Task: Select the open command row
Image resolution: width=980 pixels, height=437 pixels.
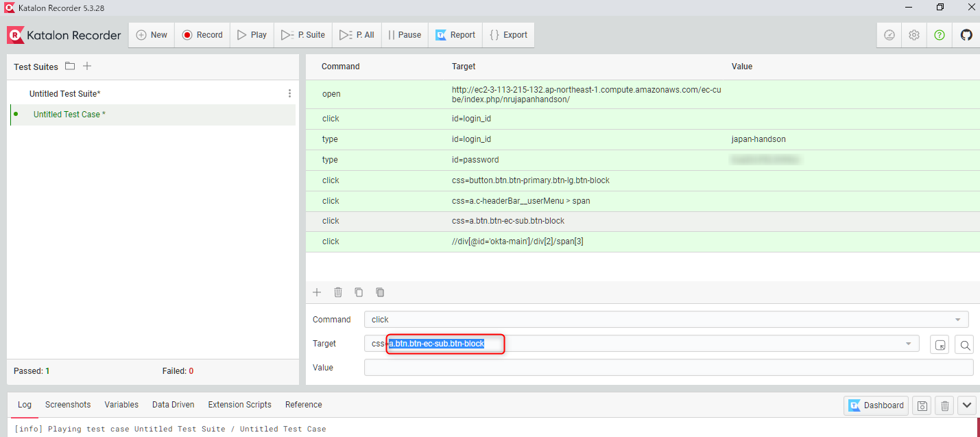Action: 643,95
